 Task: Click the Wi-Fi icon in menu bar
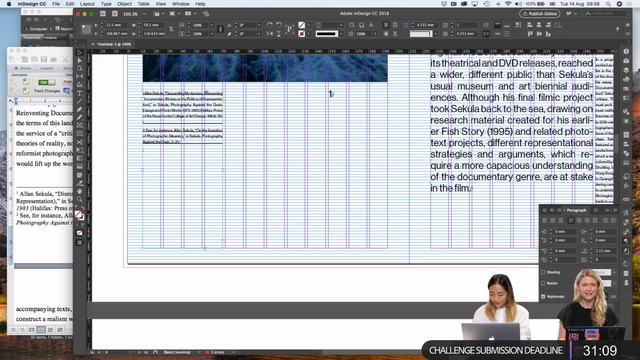[x=508, y=4]
